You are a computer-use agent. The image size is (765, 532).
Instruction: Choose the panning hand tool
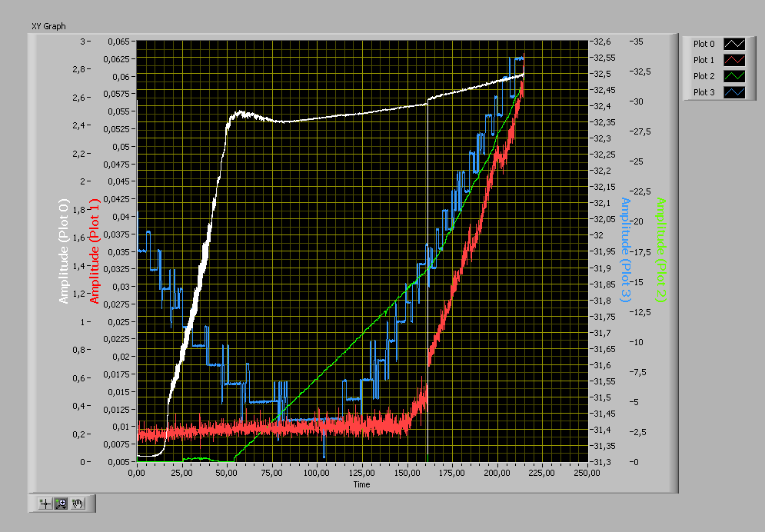[x=77, y=504]
